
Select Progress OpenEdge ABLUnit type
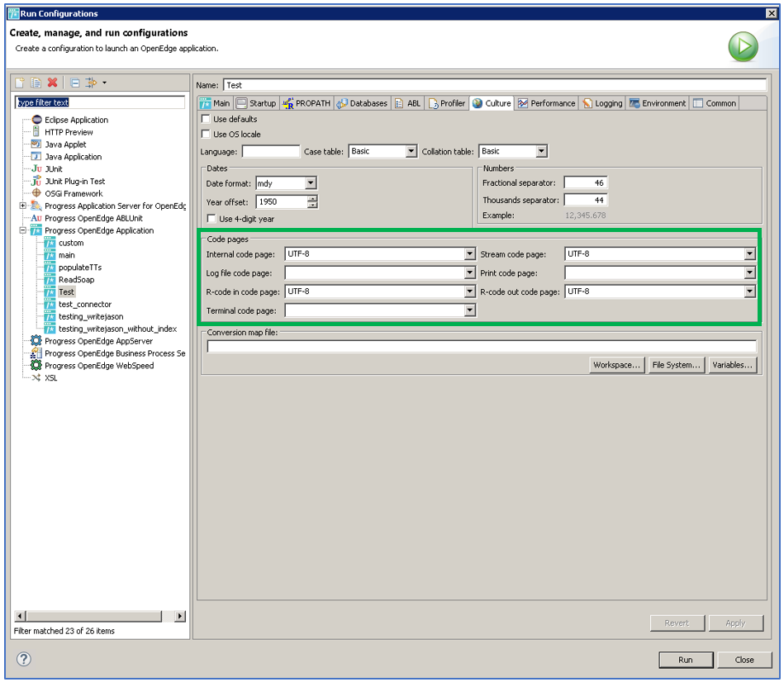(x=93, y=218)
